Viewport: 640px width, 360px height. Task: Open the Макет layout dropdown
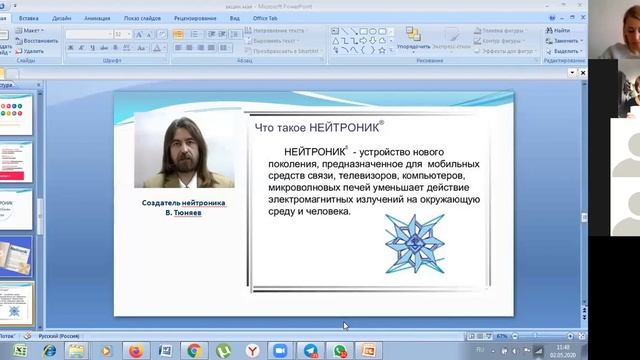(29, 31)
